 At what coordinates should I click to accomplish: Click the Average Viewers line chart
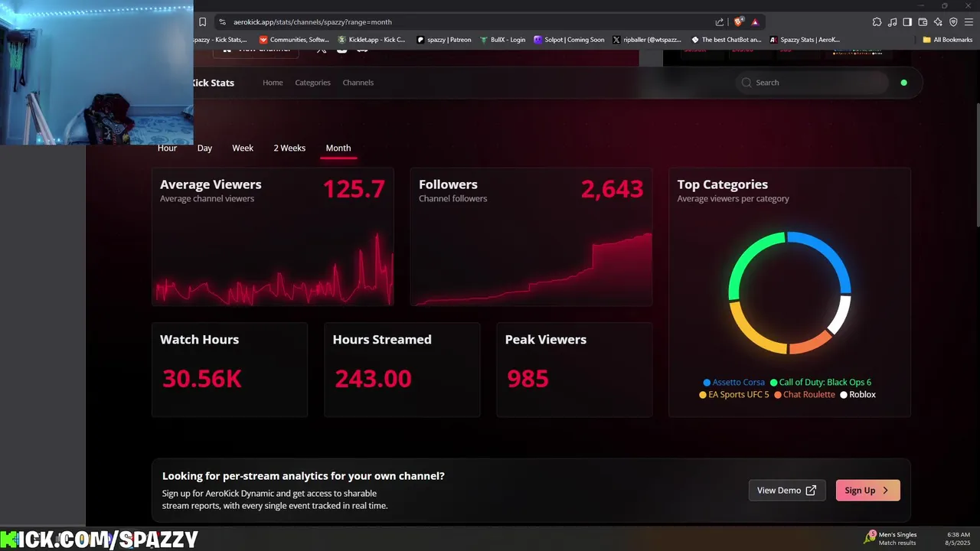273,268
